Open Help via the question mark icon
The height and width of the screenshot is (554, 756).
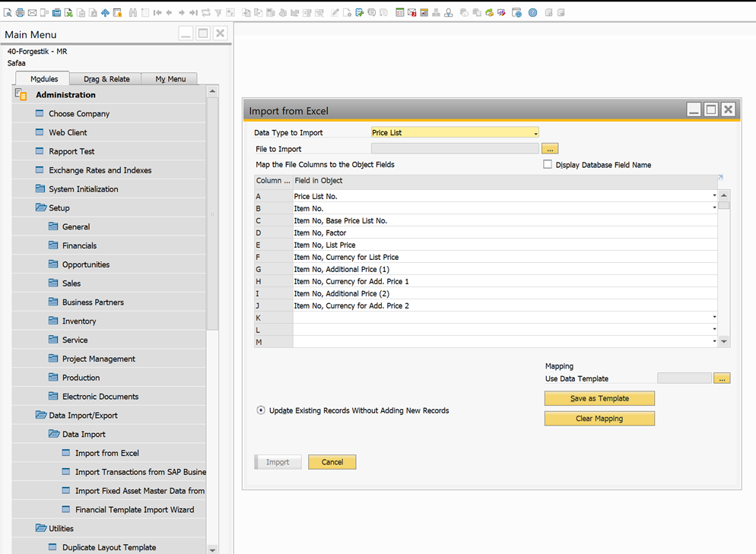coord(533,12)
